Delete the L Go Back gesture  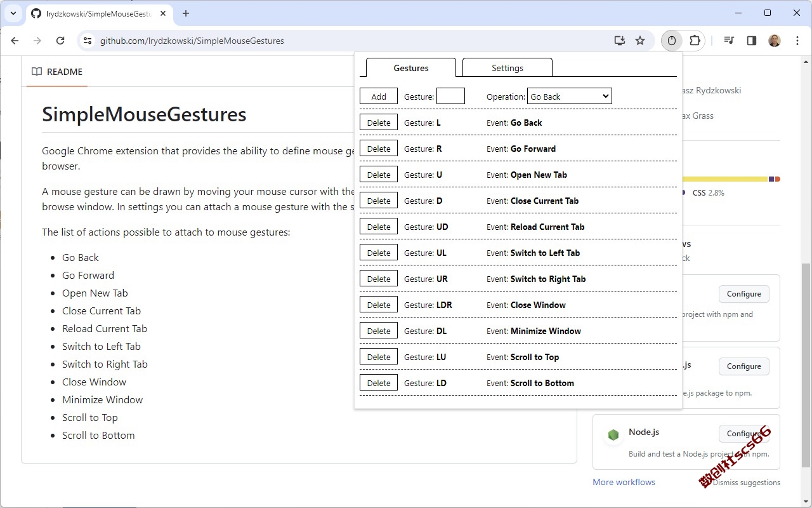(x=379, y=123)
